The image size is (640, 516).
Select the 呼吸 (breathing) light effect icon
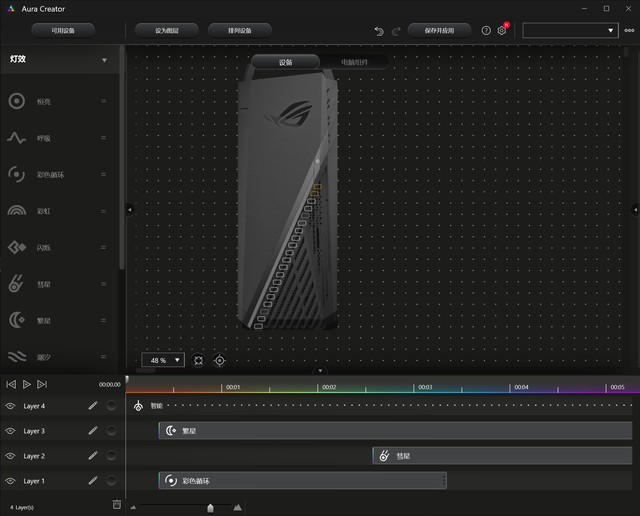(16, 138)
